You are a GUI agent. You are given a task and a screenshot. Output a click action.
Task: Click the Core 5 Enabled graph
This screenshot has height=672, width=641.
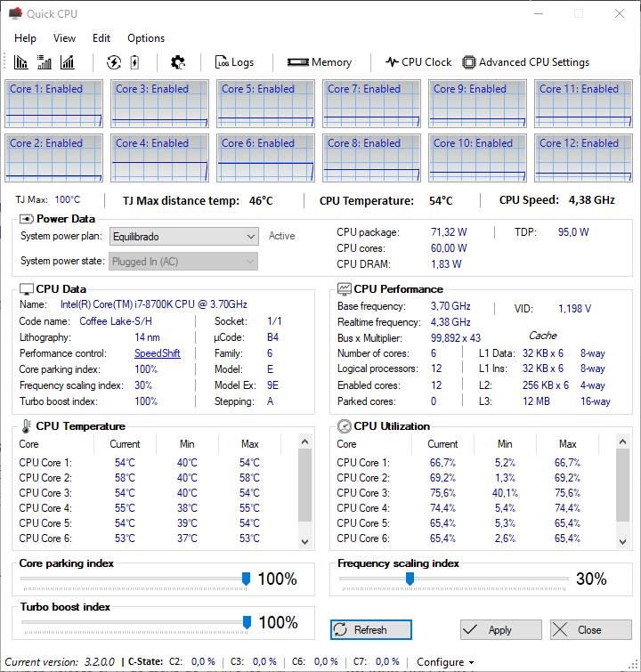265,104
